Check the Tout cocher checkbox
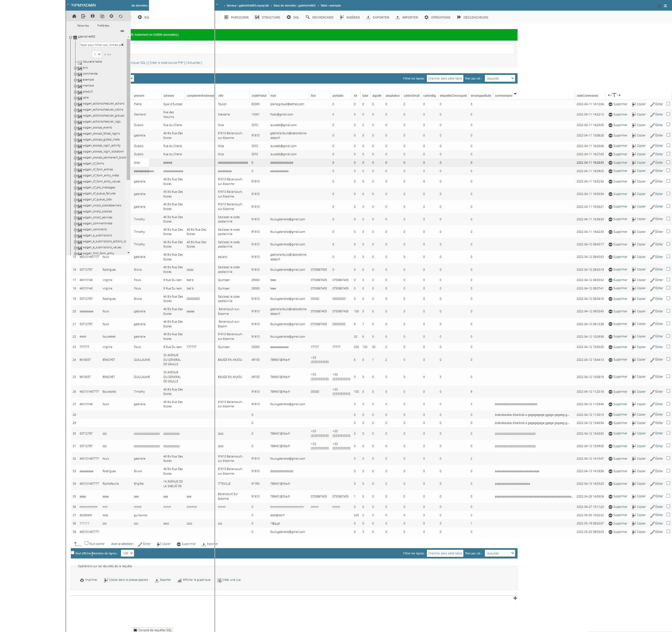This screenshot has width=672, height=632. 87,544
